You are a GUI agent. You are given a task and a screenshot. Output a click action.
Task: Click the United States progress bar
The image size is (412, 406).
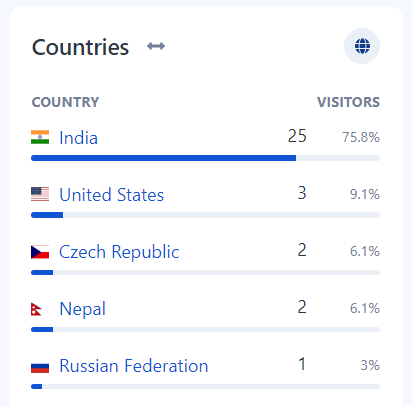tap(205, 215)
